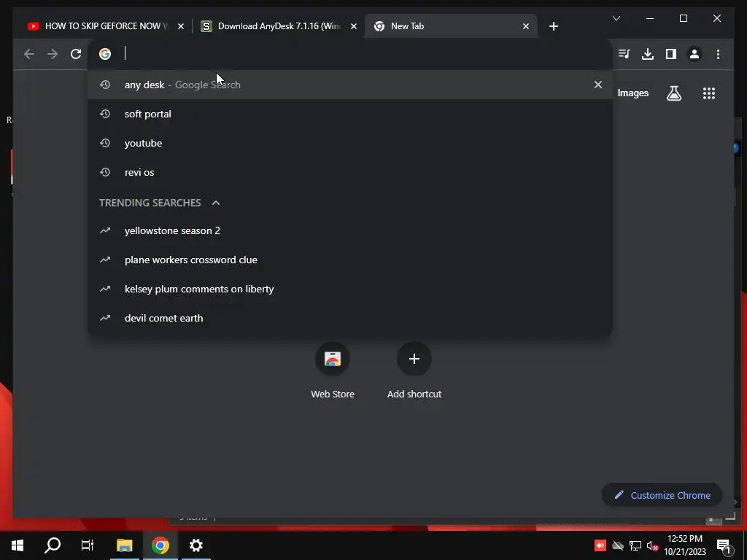
Task: Click the network tray icon
Action: coord(635,545)
